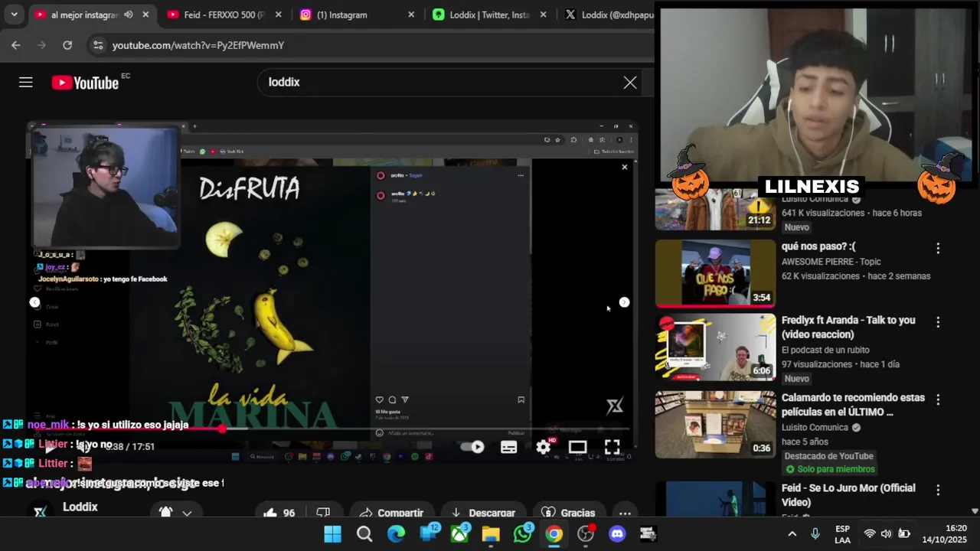Clear the loddix search with the X
The width and height of the screenshot is (980, 551).
coord(630,83)
